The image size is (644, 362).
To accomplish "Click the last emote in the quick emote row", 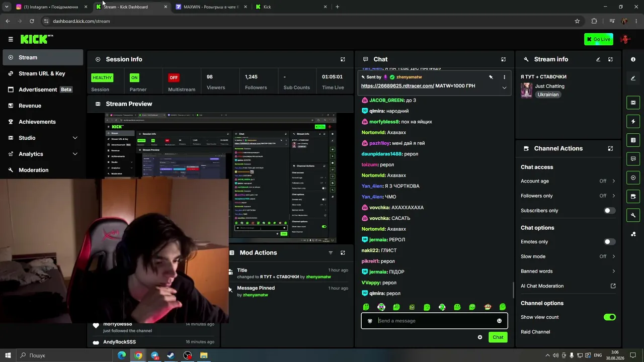I will [x=502, y=307].
